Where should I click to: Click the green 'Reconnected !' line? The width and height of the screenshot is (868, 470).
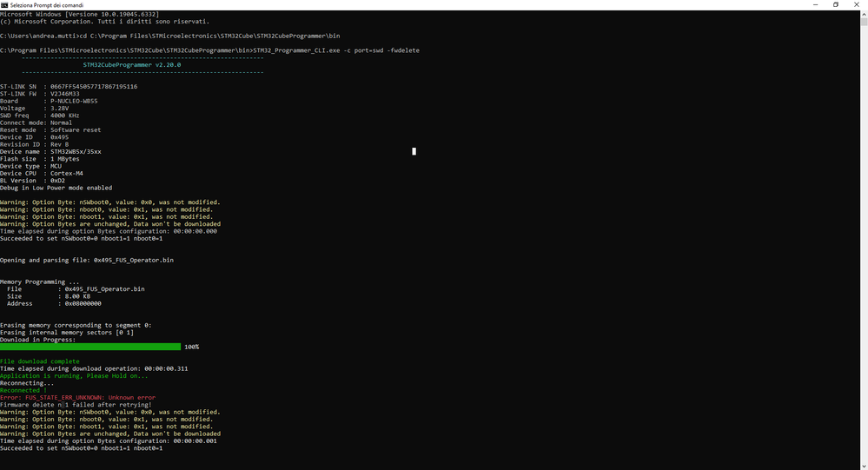pyautogui.click(x=23, y=390)
